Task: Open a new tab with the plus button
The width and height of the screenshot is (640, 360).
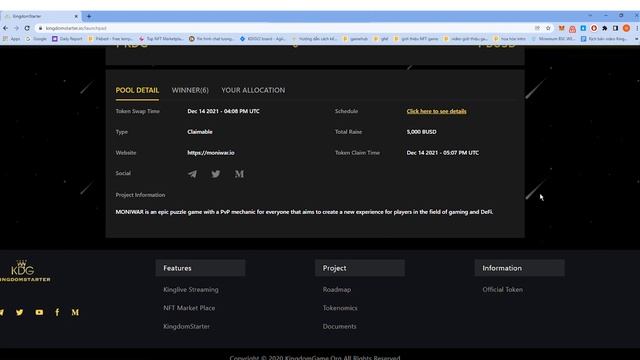Action: pyautogui.click(x=89, y=16)
